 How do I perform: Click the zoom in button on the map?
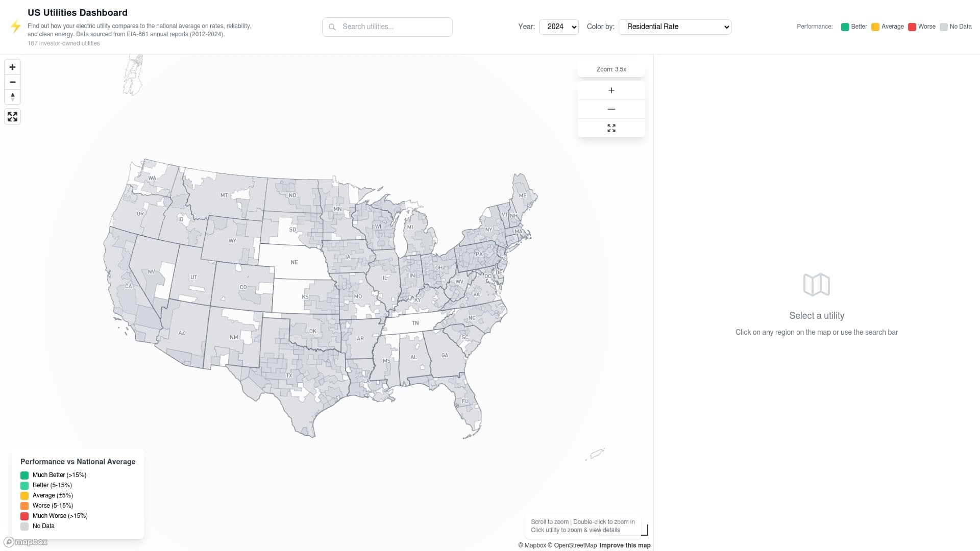pyautogui.click(x=12, y=67)
